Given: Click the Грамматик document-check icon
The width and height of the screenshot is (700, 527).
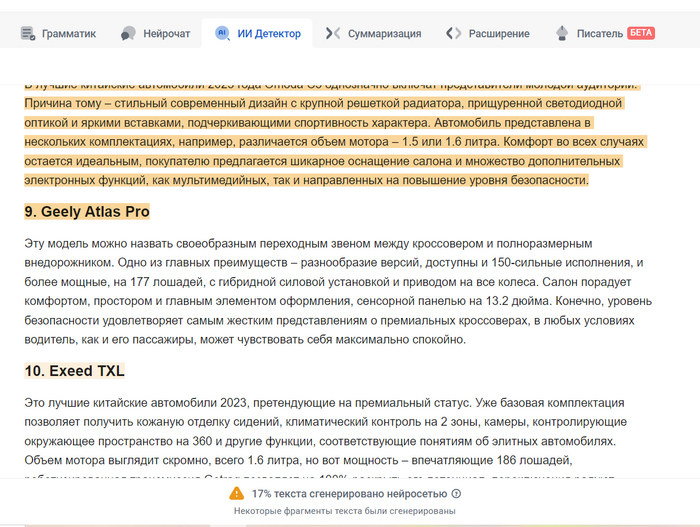Looking at the screenshot, I should click(x=28, y=33).
